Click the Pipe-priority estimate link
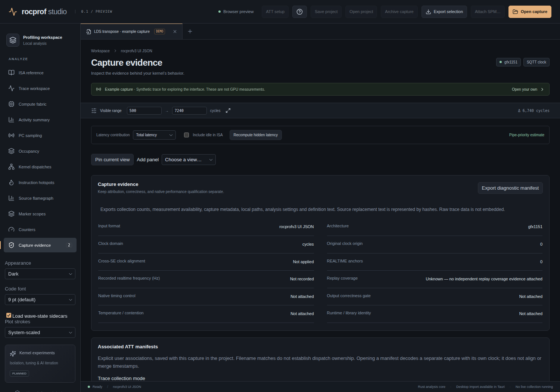The image size is (560, 392). (527, 135)
